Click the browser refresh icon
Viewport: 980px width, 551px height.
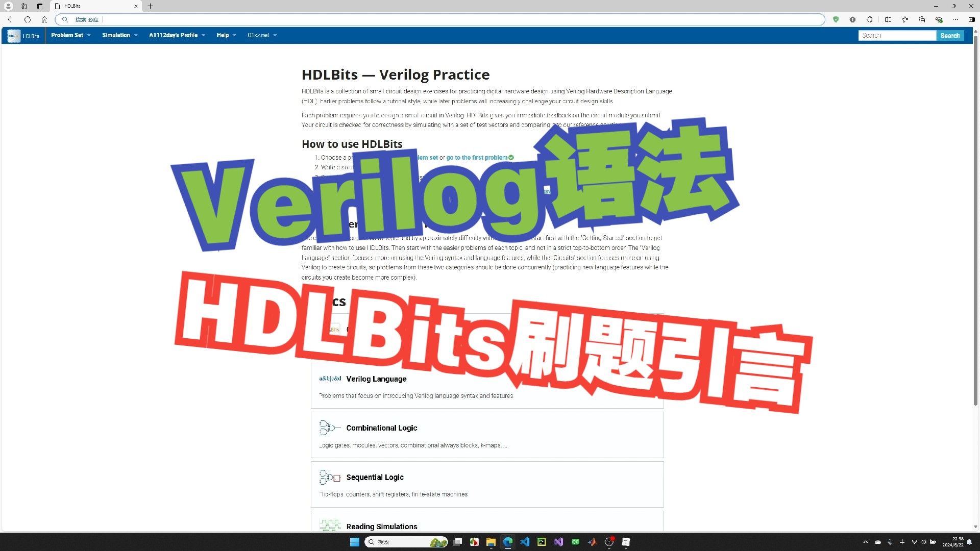pos(27,19)
